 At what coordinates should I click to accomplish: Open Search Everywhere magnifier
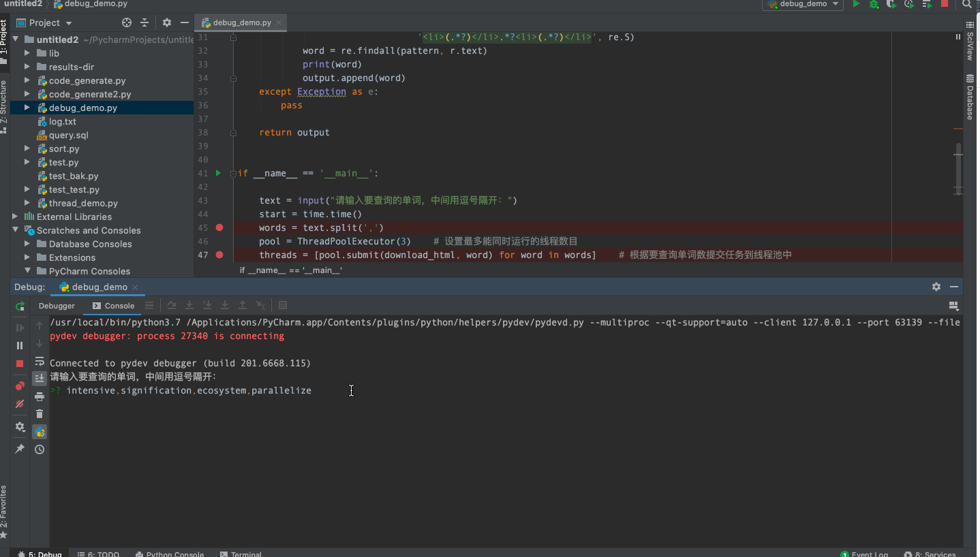click(968, 4)
